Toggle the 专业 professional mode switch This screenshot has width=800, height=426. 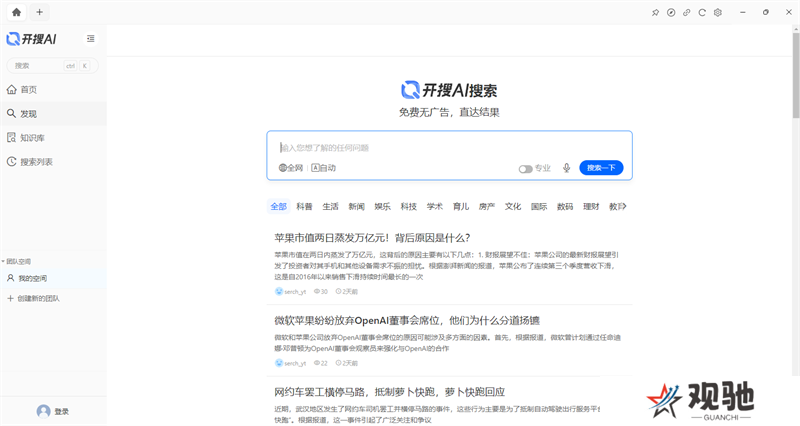pyautogui.click(x=526, y=168)
